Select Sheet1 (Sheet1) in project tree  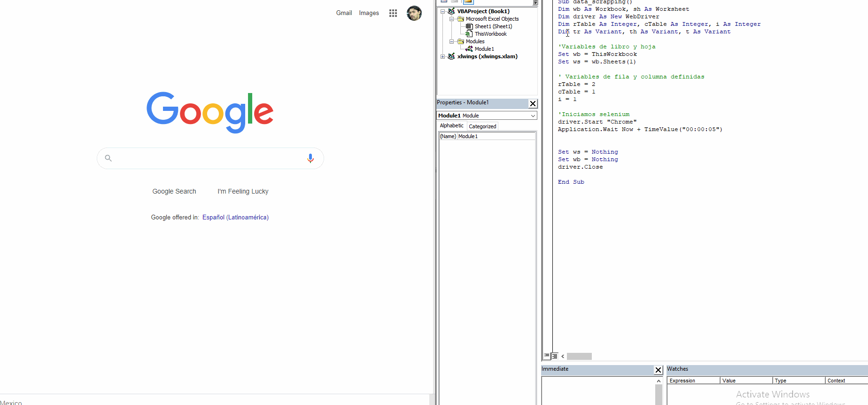coord(493,26)
